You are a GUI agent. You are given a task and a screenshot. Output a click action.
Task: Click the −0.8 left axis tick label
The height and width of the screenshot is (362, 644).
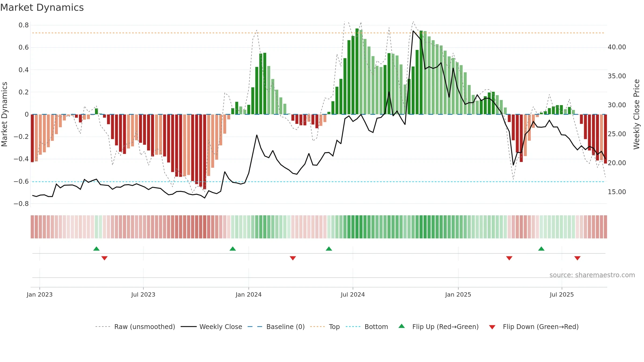(21, 204)
